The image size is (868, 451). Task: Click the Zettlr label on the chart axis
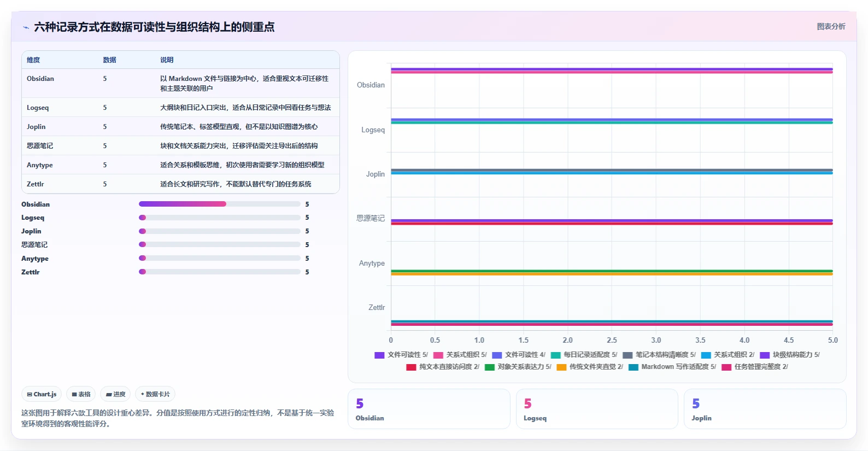coord(377,308)
